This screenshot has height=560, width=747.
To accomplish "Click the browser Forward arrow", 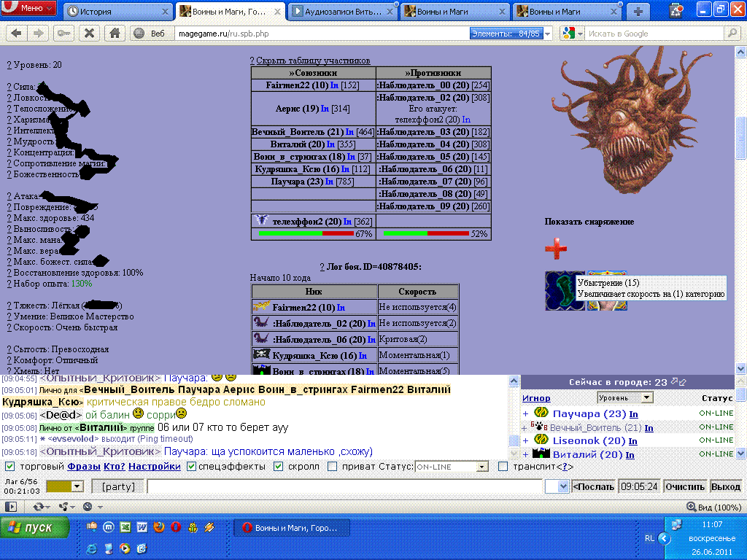I will (x=38, y=34).
